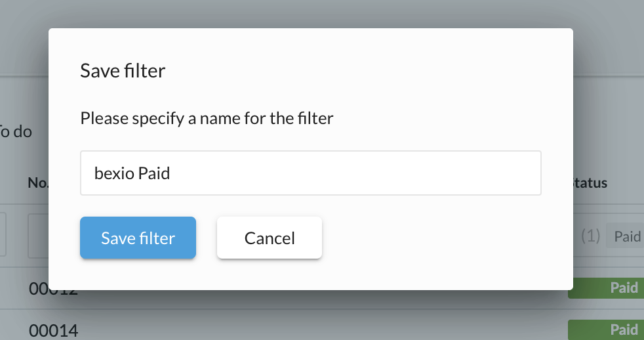
Task: Focus the filter name input field
Action: [341, 173]
